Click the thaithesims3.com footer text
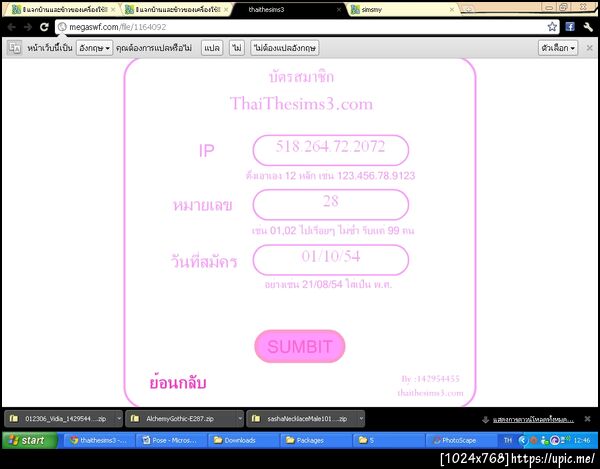600x469 pixels. coord(430,393)
